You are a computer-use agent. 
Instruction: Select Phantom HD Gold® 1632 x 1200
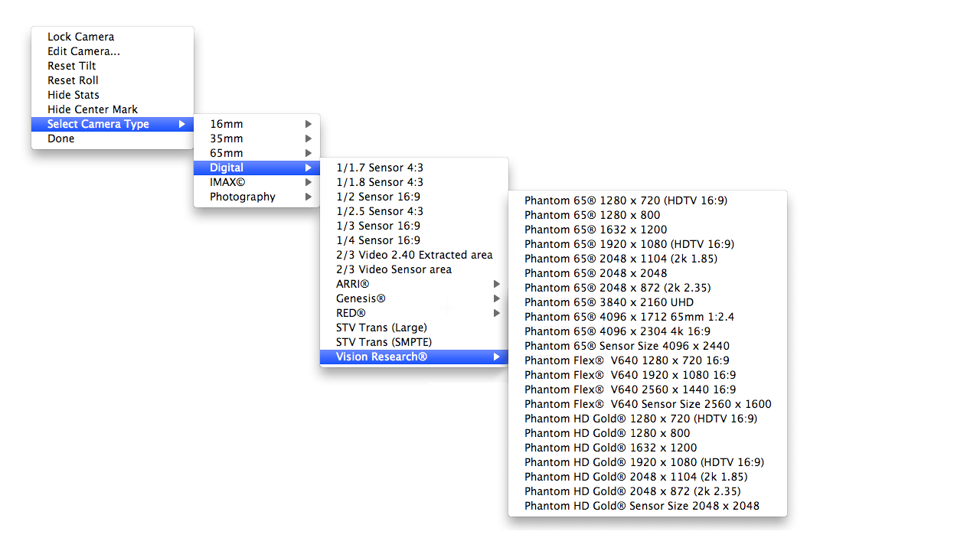click(648, 448)
